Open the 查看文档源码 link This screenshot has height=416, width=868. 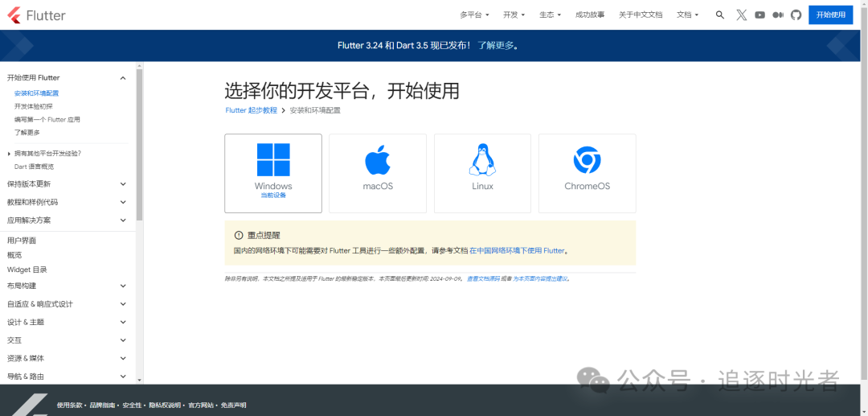pos(483,278)
